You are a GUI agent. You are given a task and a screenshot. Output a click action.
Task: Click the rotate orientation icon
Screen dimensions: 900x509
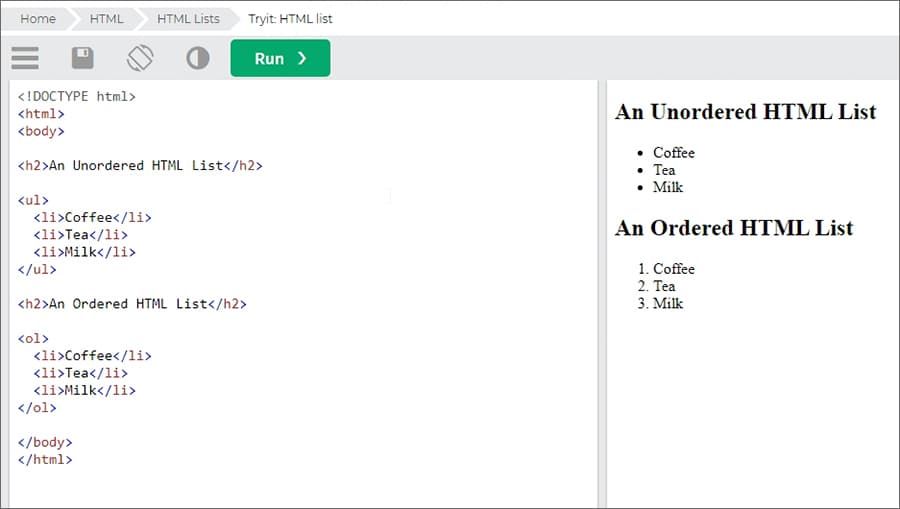pyautogui.click(x=140, y=58)
